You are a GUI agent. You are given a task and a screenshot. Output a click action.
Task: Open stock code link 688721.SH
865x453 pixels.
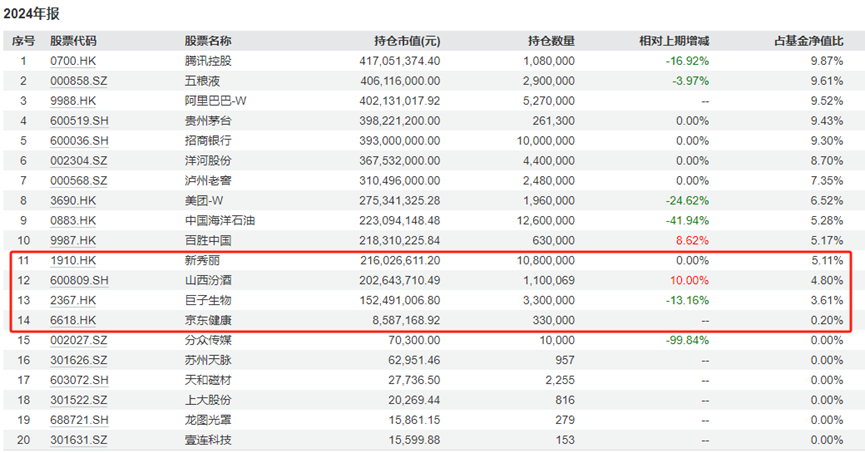click(x=79, y=420)
